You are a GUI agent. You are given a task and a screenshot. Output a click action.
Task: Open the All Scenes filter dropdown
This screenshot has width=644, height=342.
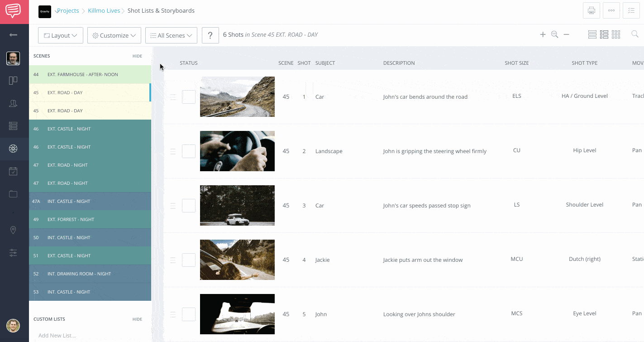[x=171, y=35]
